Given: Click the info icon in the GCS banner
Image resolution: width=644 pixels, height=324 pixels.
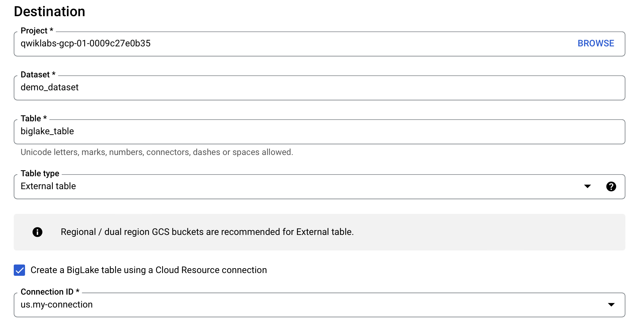Looking at the screenshot, I should (38, 232).
